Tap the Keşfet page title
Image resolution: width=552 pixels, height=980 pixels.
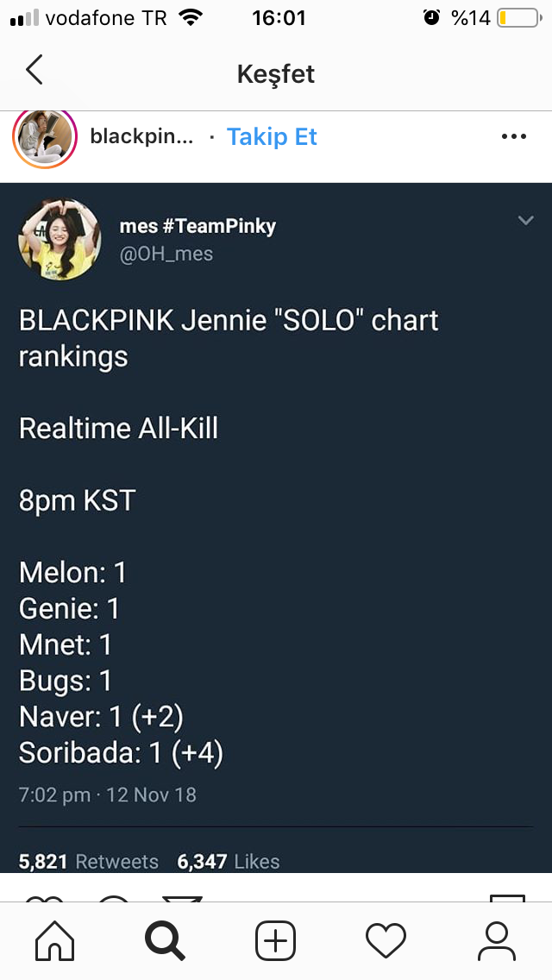click(x=276, y=74)
